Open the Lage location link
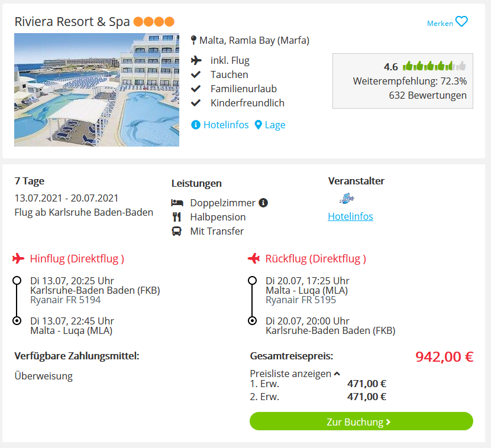 coord(275,125)
